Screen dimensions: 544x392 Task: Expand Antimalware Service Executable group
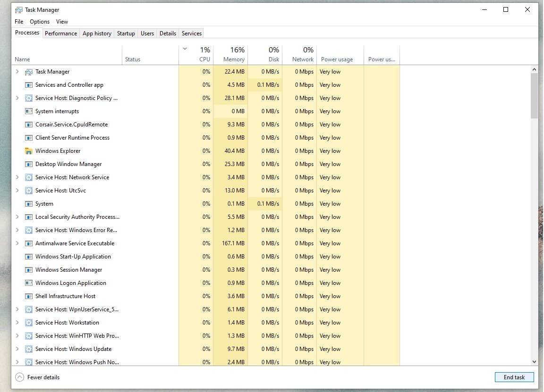click(x=17, y=243)
